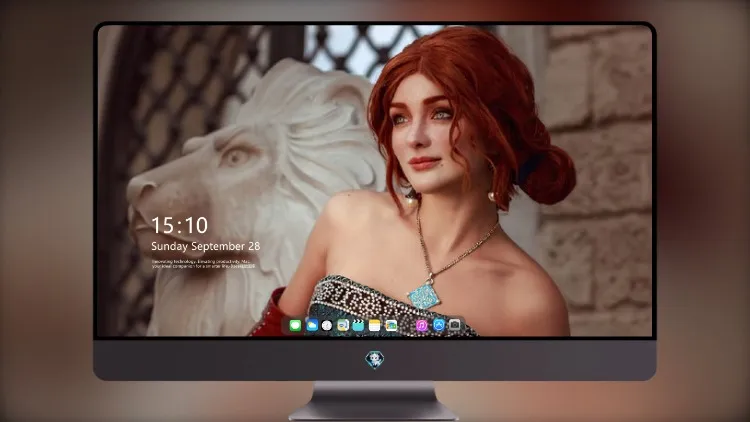Click the 15:10 clock widget

coord(180,225)
